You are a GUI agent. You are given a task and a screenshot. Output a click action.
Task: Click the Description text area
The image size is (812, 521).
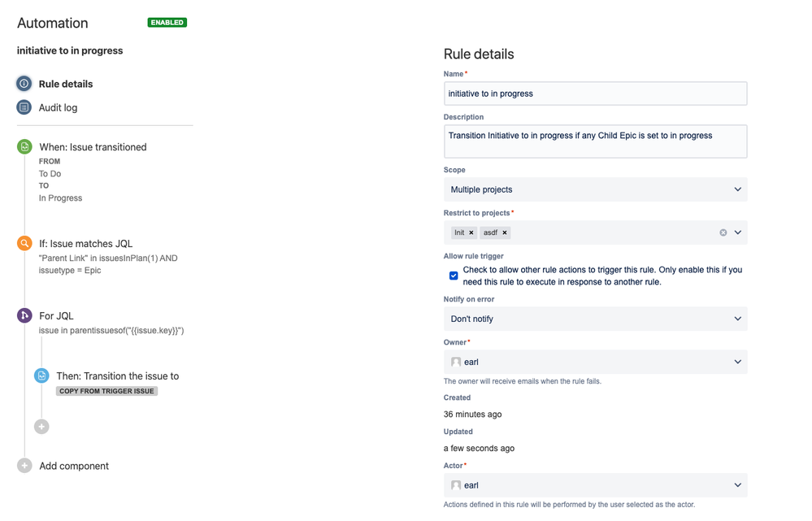[594, 141]
